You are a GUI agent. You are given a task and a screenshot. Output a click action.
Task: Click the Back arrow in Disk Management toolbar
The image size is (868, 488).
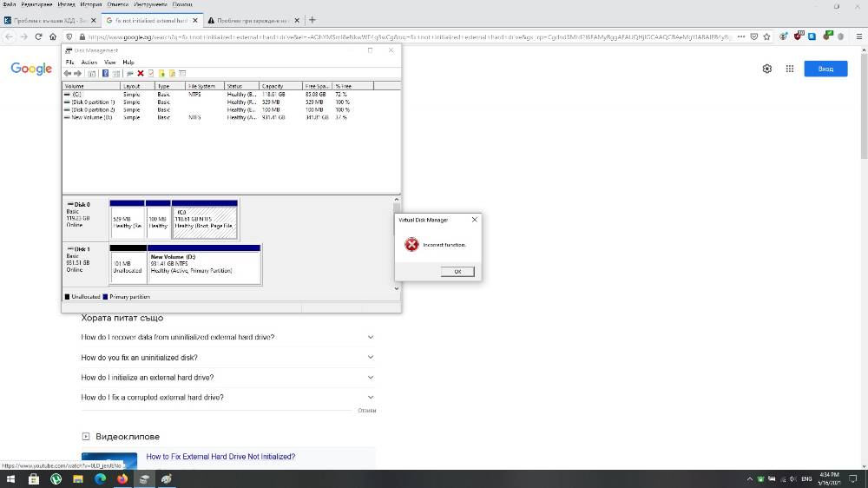68,73
